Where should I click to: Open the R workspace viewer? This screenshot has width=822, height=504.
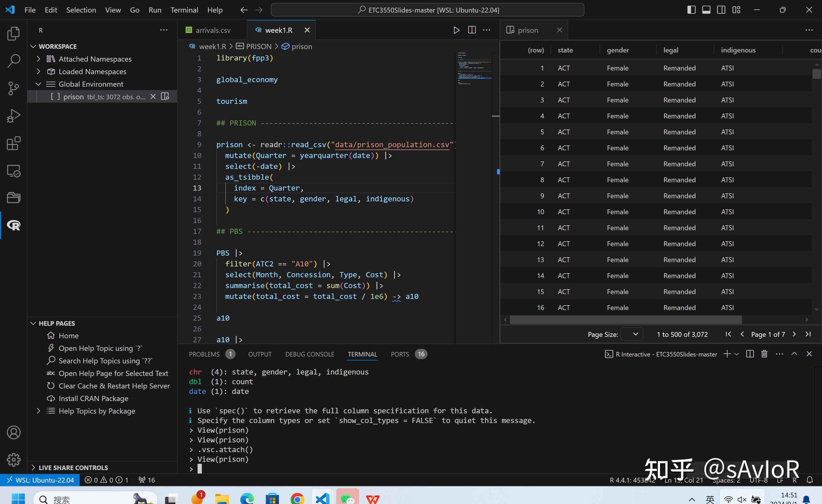(14, 225)
